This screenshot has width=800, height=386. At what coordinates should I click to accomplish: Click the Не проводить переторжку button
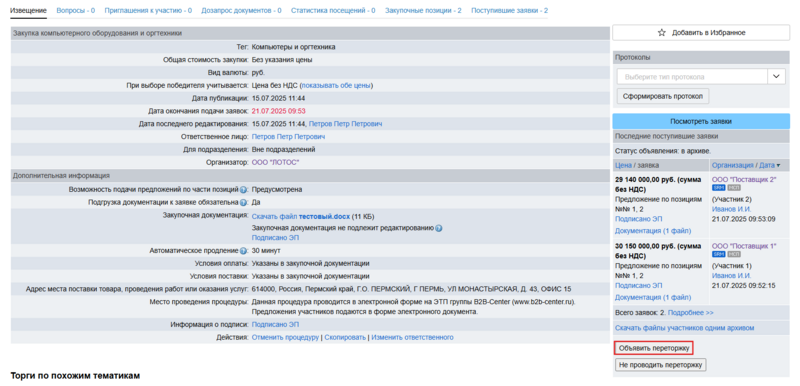(x=661, y=365)
